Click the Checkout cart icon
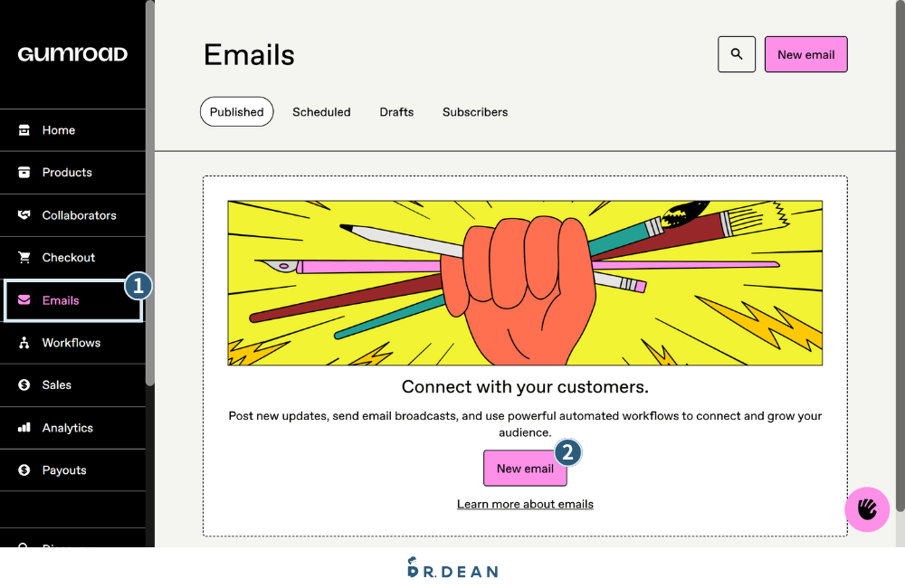This screenshot has height=588, width=905. point(24,258)
